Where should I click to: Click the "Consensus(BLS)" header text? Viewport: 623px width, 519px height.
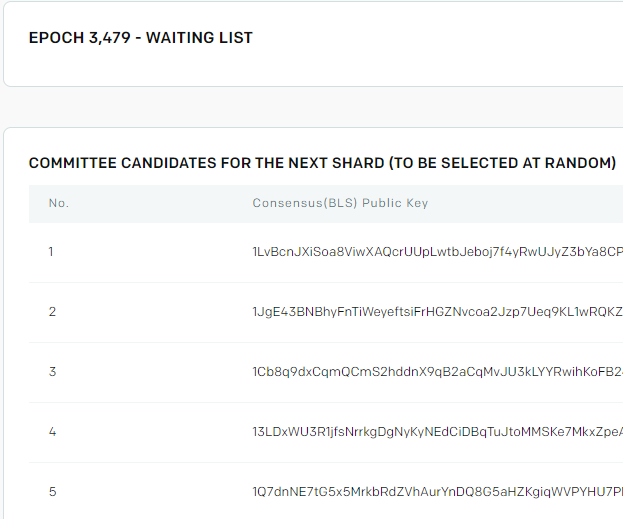pos(305,203)
